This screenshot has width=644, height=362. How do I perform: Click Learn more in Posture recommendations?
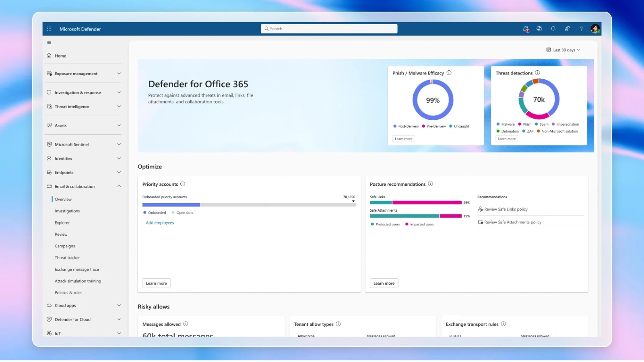point(384,284)
